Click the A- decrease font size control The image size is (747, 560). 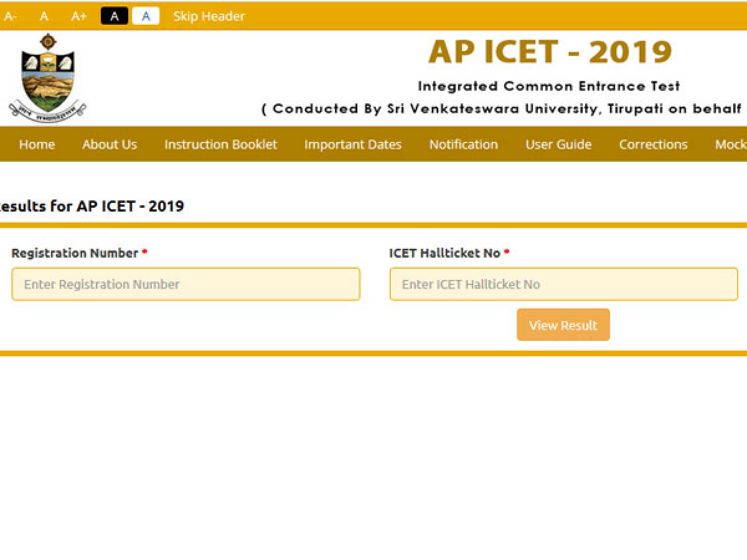(10, 16)
